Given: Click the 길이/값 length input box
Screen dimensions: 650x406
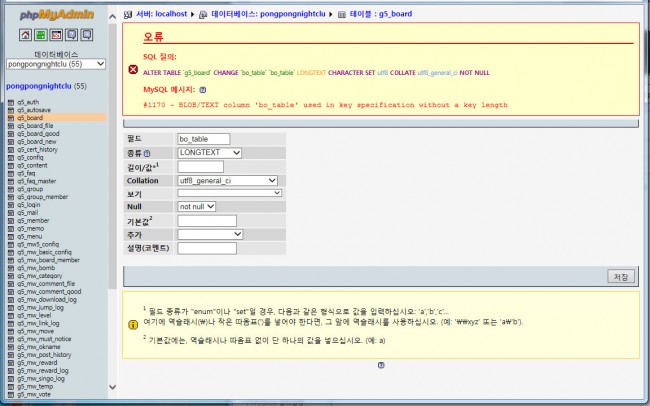Looking at the screenshot, I should 201,167.
